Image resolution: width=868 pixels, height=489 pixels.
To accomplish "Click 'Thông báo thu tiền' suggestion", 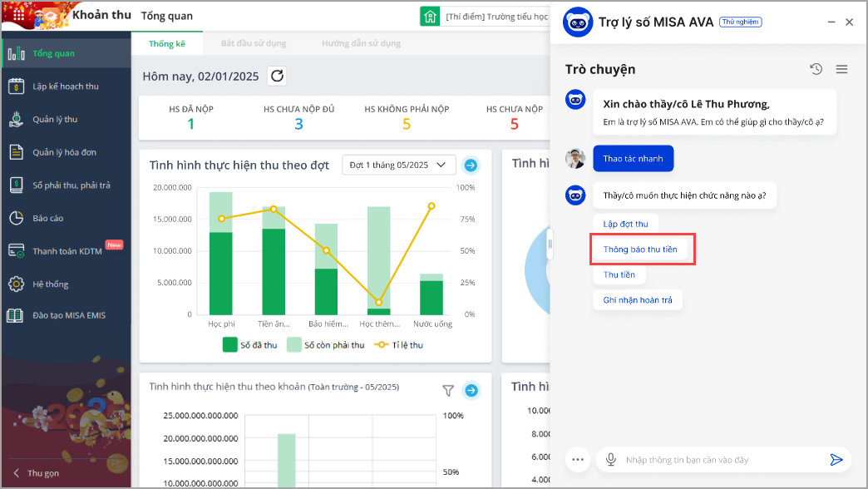I will click(640, 249).
